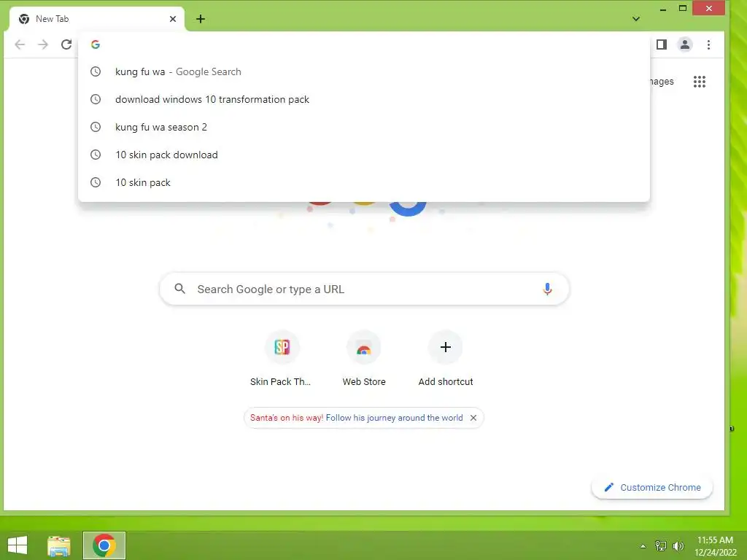
Task: Open the Windows Start button
Action: click(18, 545)
